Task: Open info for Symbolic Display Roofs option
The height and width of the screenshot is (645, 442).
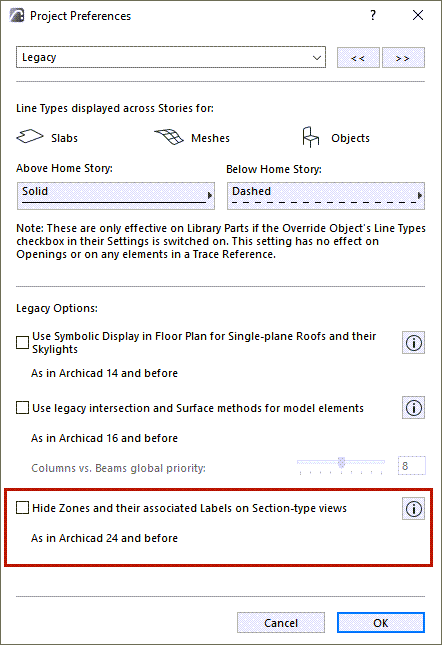Action: coord(413,343)
